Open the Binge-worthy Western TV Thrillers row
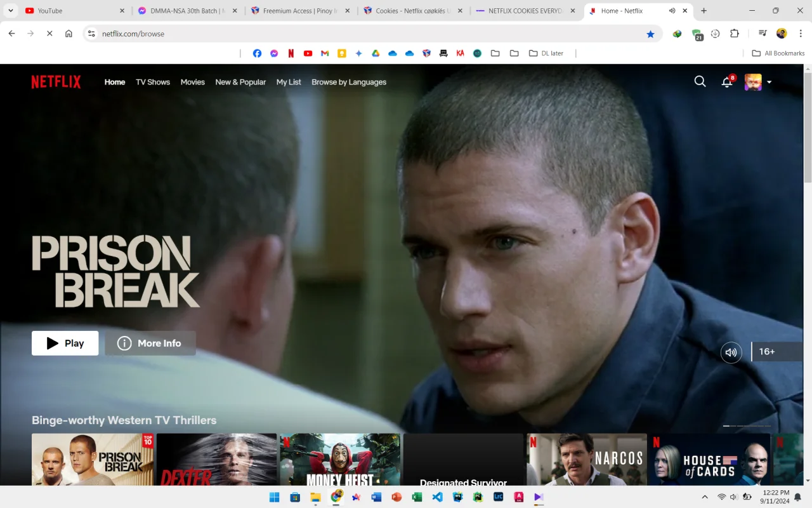The height and width of the screenshot is (508, 812). 124,420
